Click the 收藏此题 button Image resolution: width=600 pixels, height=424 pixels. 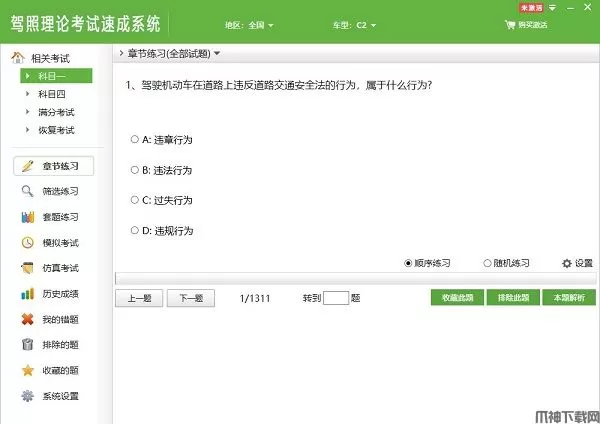pos(457,297)
